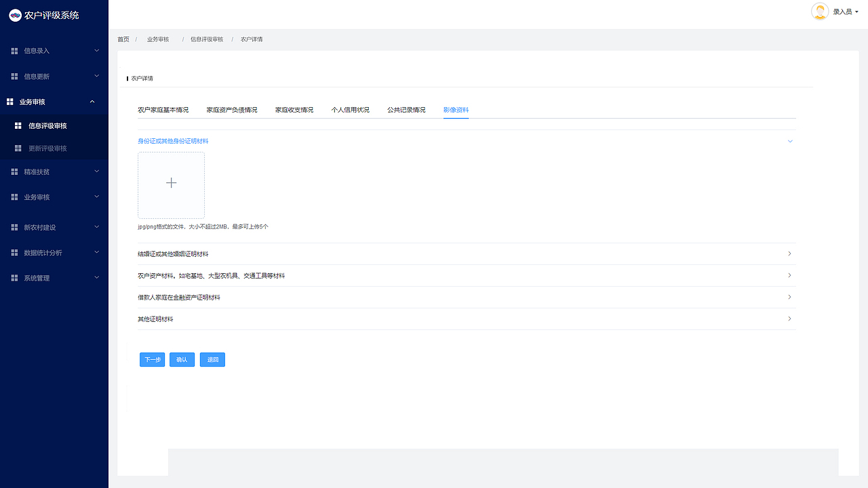Click grid icon beside expanded 业务审核 menu
The image size is (868, 488).
10,102
